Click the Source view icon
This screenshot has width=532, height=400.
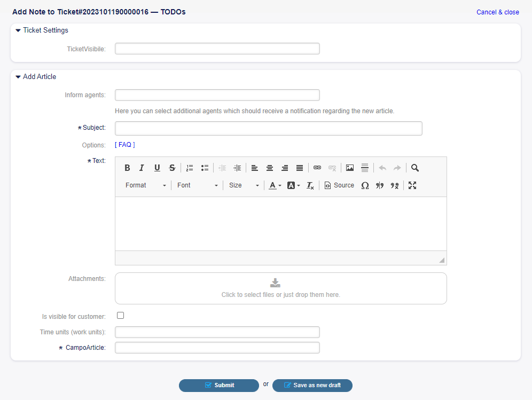click(x=339, y=185)
